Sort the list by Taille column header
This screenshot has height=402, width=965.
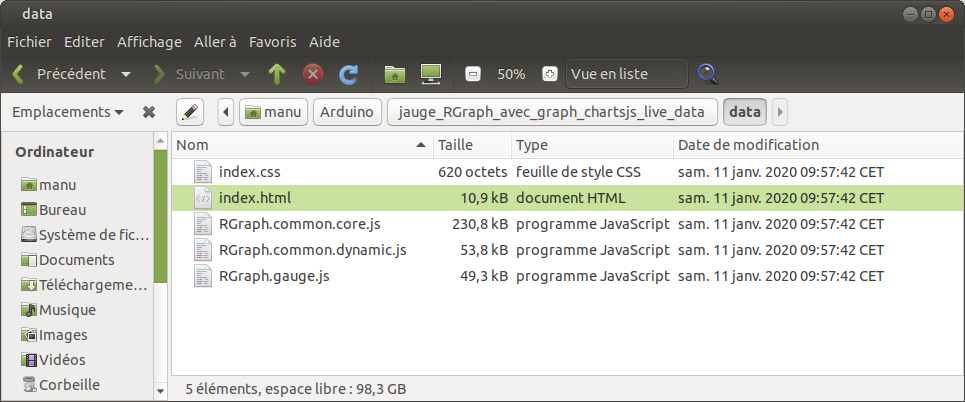(x=472, y=145)
